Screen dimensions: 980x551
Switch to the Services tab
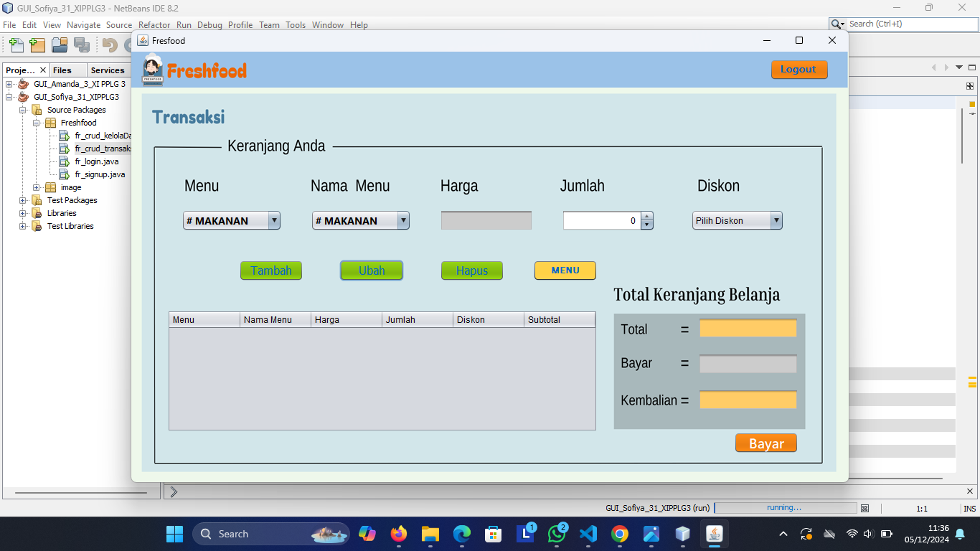pyautogui.click(x=108, y=70)
